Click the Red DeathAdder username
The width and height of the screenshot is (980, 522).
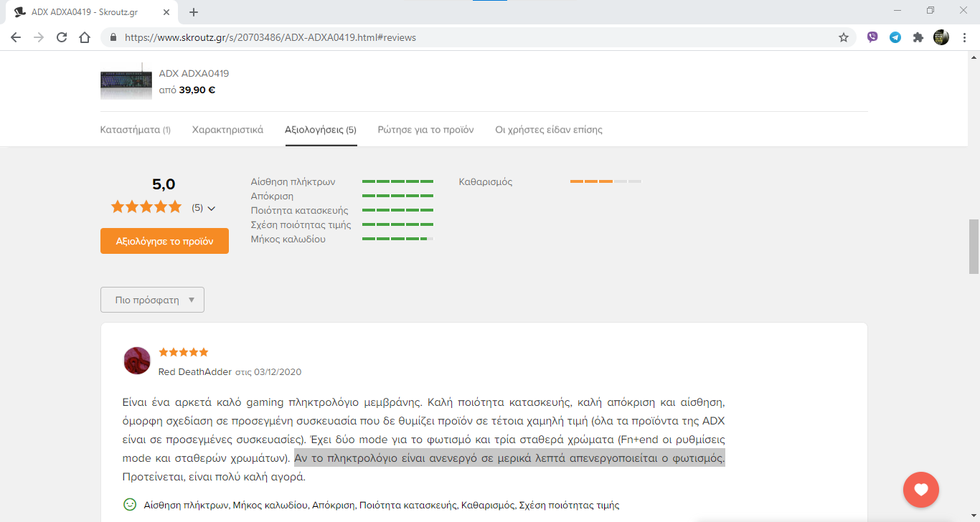195,372
